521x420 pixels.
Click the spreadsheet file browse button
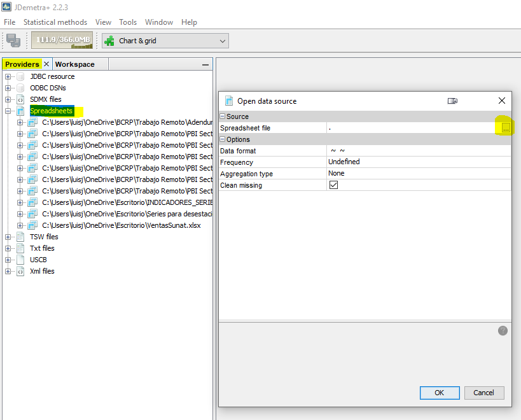click(505, 128)
